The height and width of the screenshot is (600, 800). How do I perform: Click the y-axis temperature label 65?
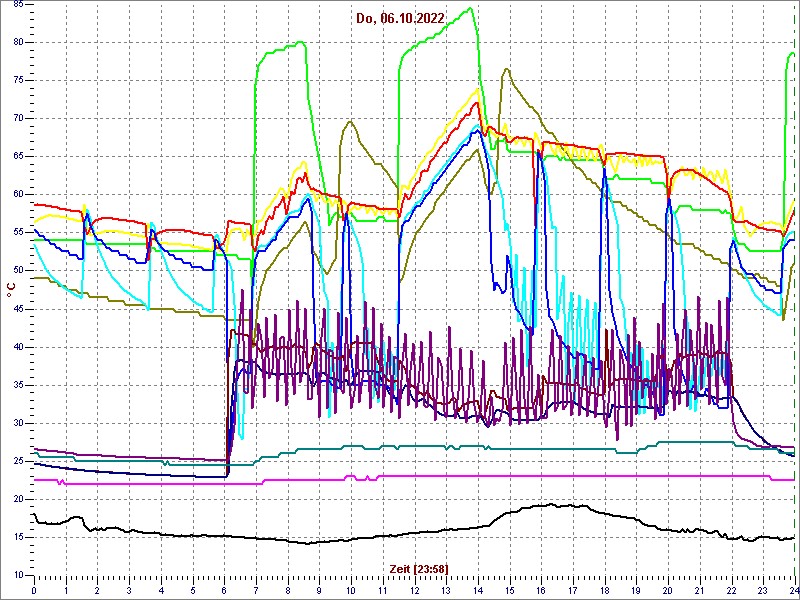17,157
